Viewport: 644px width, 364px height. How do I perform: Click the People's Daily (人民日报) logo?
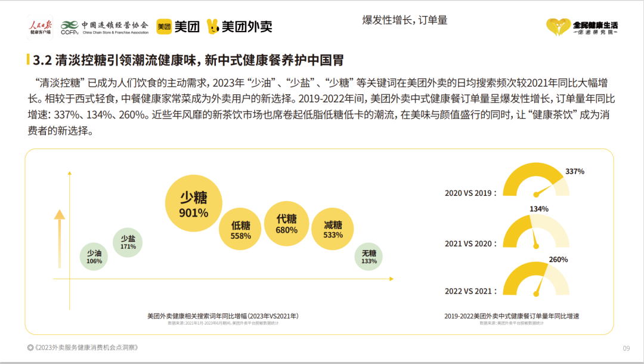tap(40, 26)
